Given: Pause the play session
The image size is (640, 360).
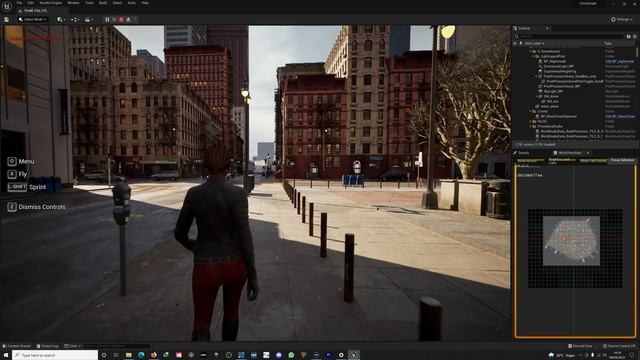Looking at the screenshot, I should tap(107, 19).
